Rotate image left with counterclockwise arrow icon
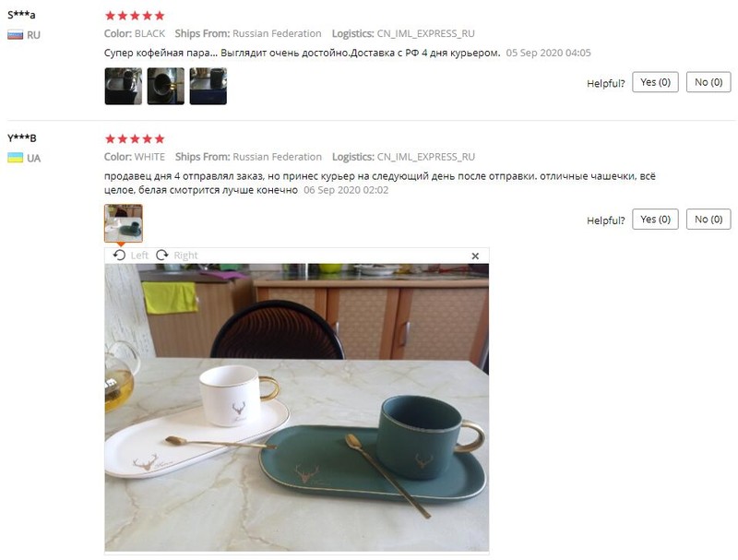Screen dimensions: 738x560 [120, 255]
